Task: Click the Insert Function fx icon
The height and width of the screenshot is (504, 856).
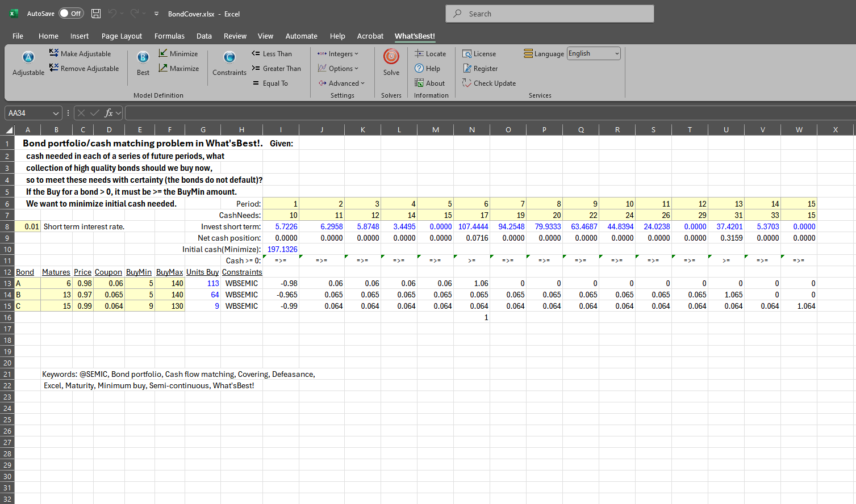Action: [108, 113]
